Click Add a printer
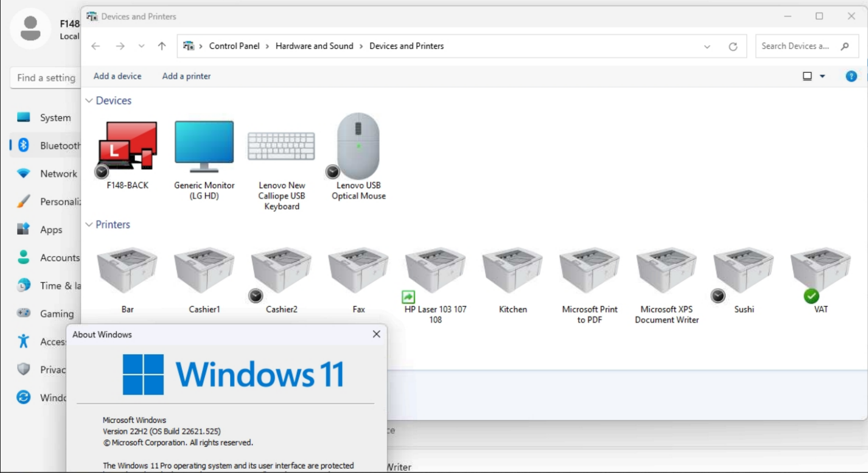The width and height of the screenshot is (868, 473). point(187,76)
